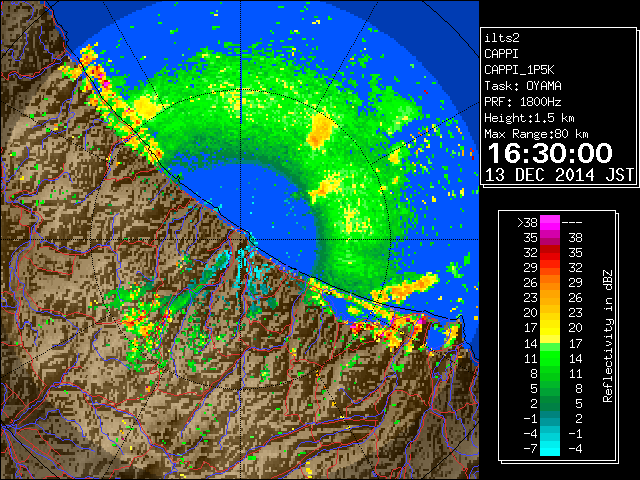Image resolution: width=640 pixels, height=480 pixels.
Task: Click the 'Height:1.5 km' line
Action: [529, 118]
